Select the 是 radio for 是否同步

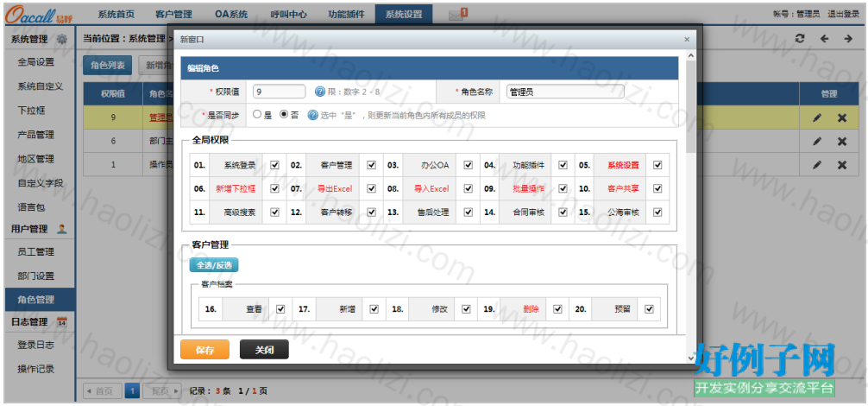257,115
